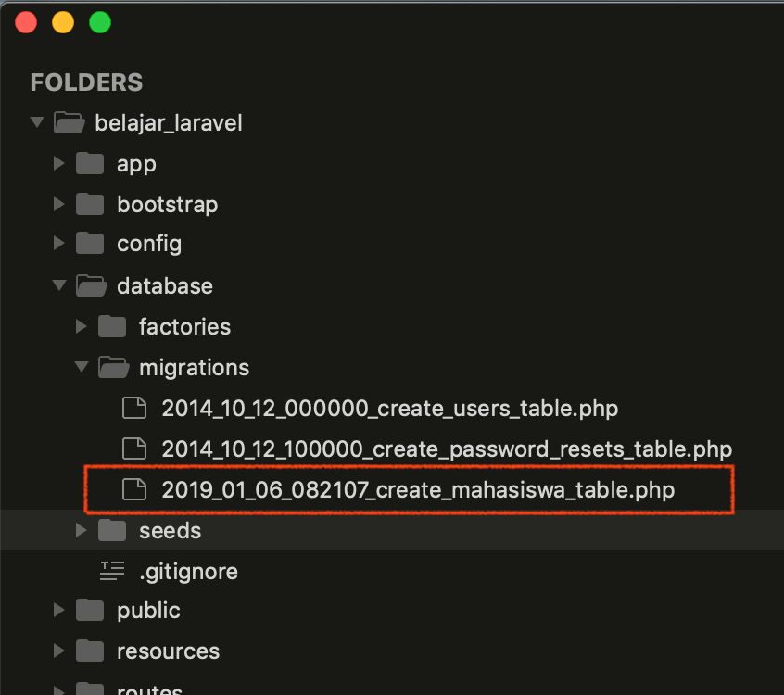
Task: Expand the app folder
Action: [x=58, y=163]
